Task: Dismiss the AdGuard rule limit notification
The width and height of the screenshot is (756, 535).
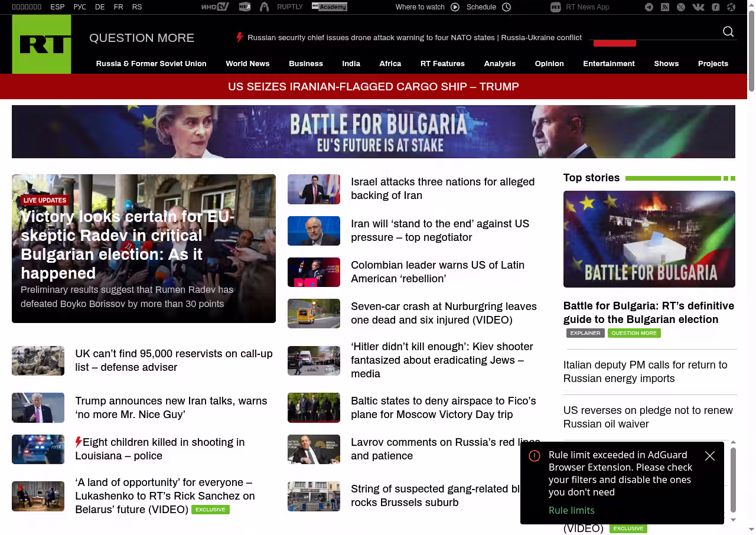Action: coord(710,456)
